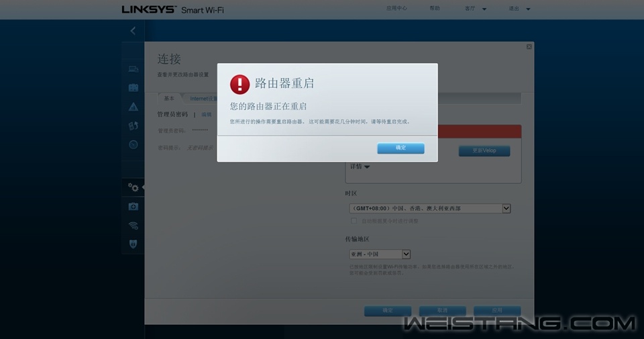
Task: Open the security shield sidebar icon
Action: pyautogui.click(x=133, y=244)
